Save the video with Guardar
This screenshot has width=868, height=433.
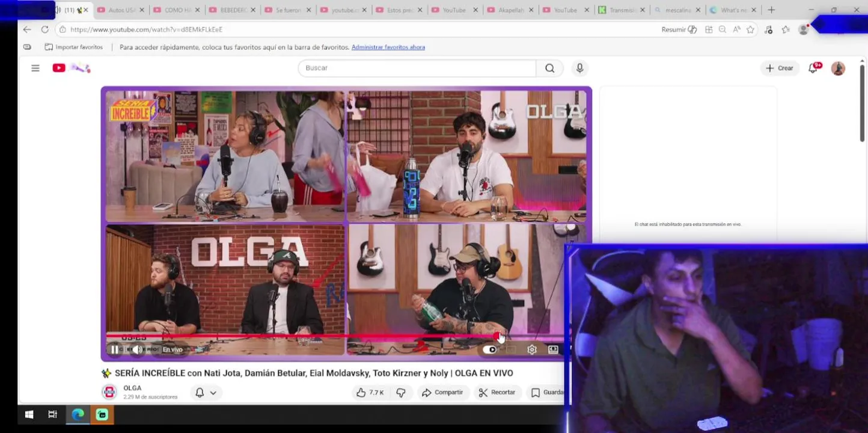547,393
